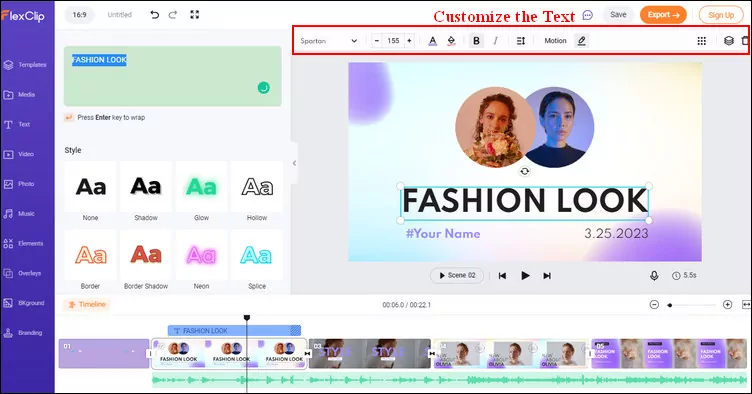Click the green emoji button in text box
This screenshot has height=394, width=752.
tap(263, 88)
